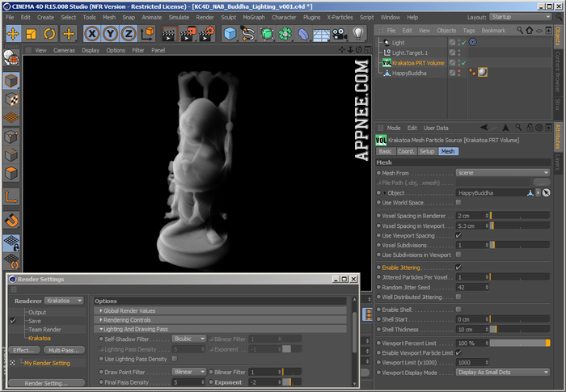Check the Enable Shell checkbox
566x392 pixels.
pyautogui.click(x=458, y=310)
